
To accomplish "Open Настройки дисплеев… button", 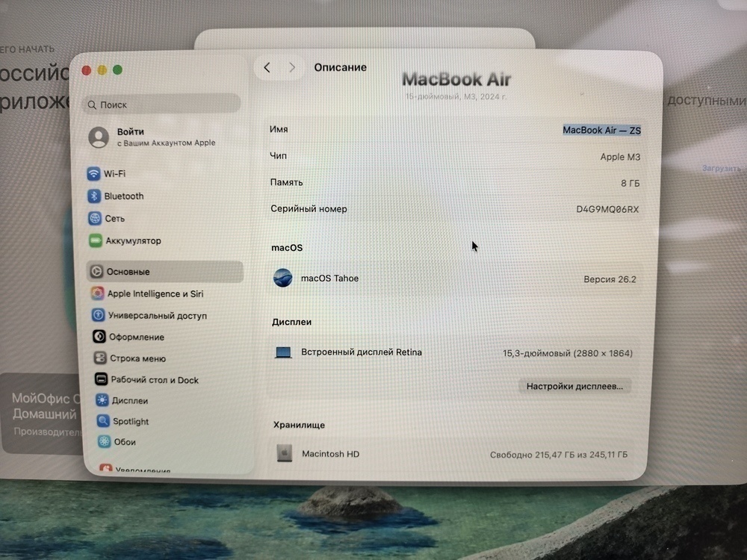I will [574, 386].
